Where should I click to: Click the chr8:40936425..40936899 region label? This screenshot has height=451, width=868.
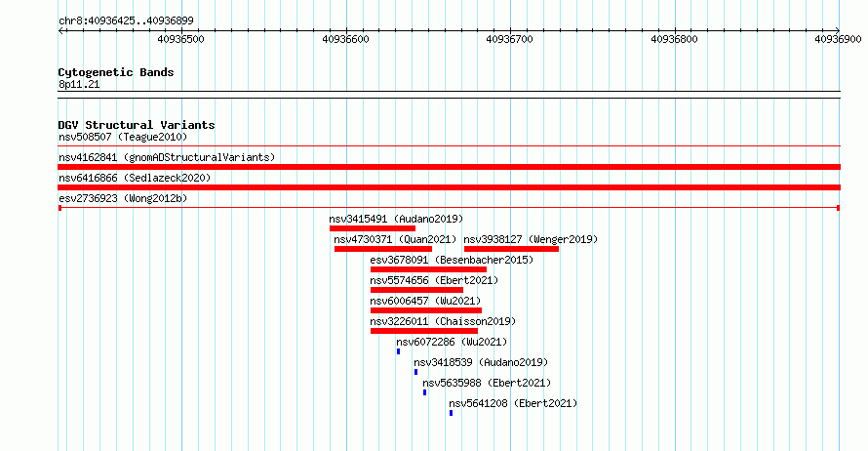[126, 20]
